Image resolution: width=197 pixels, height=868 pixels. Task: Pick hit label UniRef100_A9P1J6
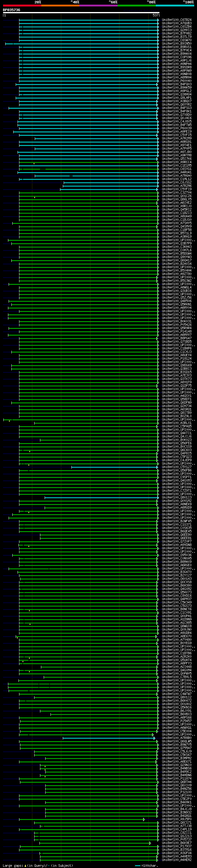pyautogui.click(x=177, y=60)
